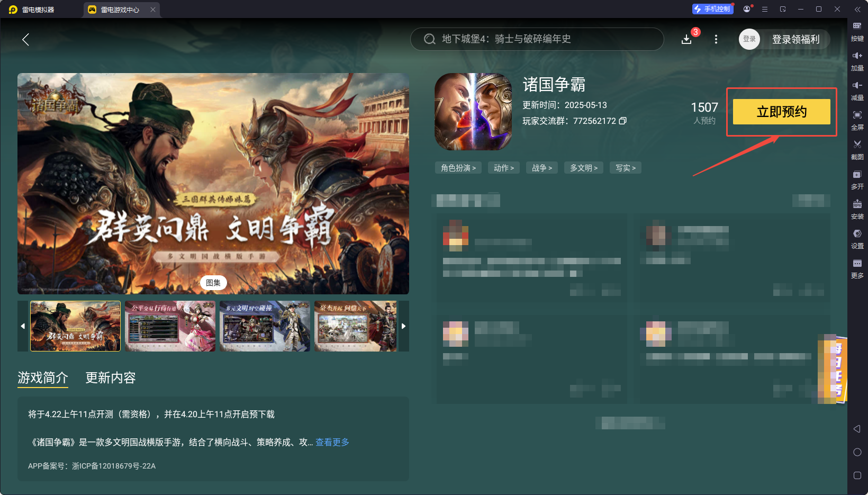Click the 诸国争霸 game icon
Screen dimensions: 868x495
point(473,112)
